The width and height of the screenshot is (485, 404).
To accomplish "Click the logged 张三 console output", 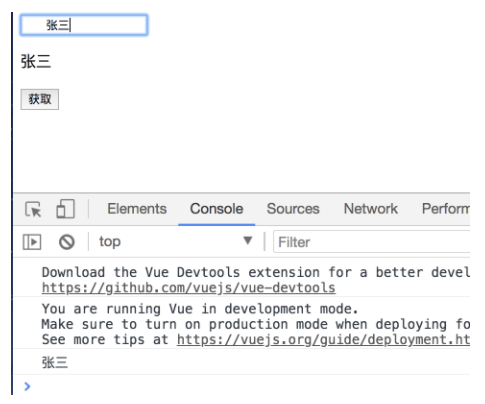I will click(x=55, y=362).
